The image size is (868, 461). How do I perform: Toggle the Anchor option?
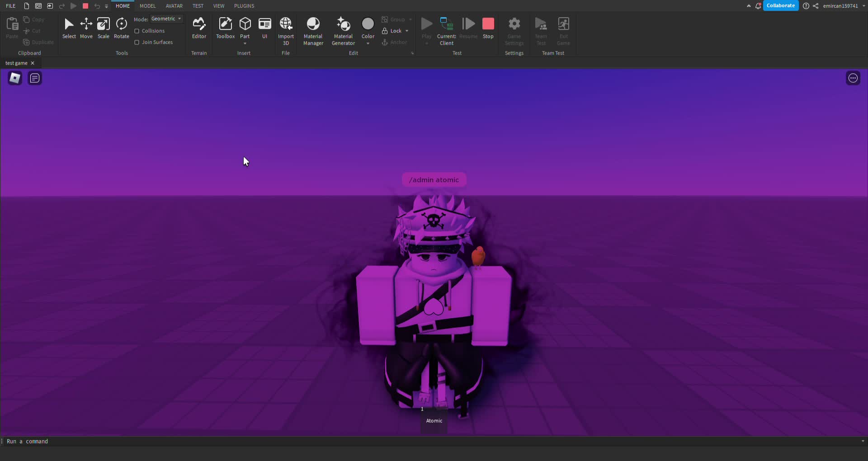394,42
